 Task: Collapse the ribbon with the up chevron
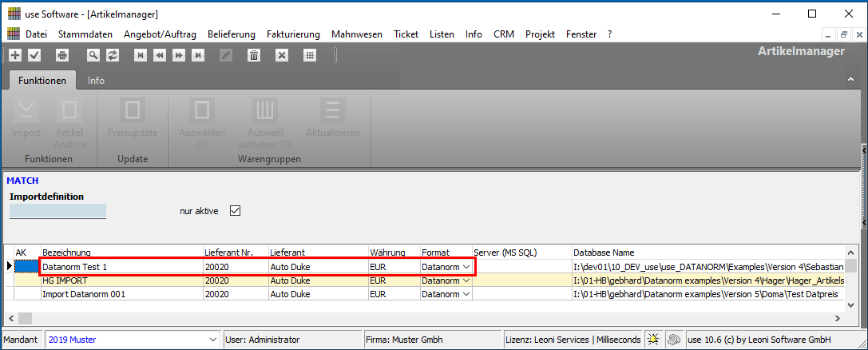[x=851, y=80]
